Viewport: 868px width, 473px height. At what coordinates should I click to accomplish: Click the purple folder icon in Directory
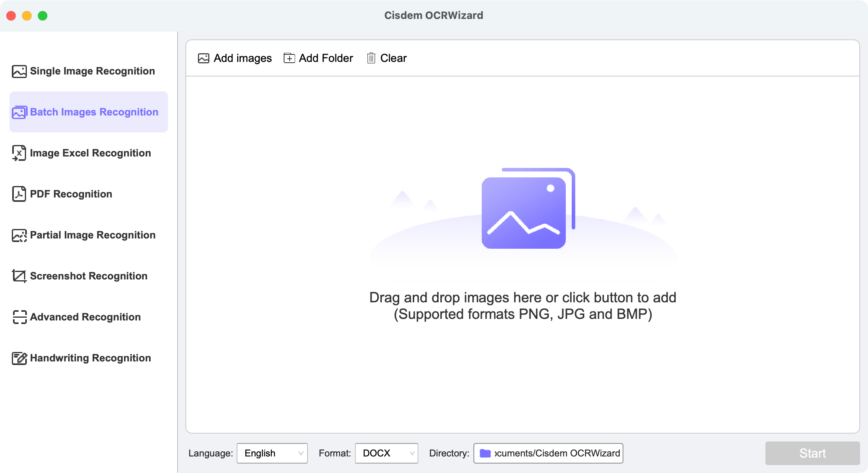click(x=485, y=453)
